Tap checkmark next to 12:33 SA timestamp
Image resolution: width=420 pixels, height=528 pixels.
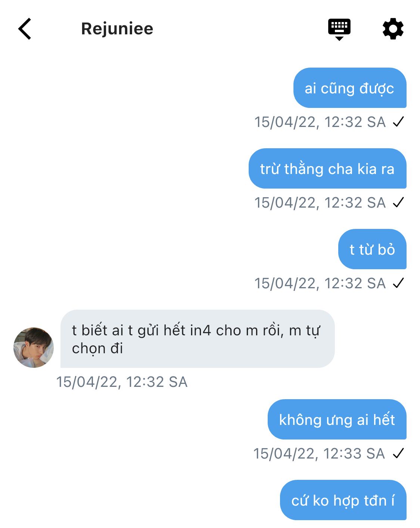pos(398,453)
